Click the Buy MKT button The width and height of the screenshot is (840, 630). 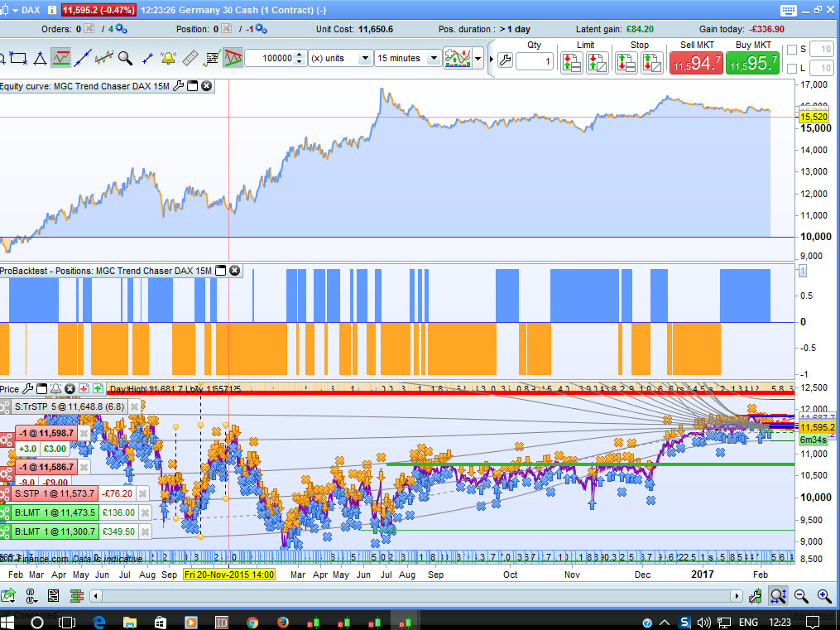coord(751,62)
